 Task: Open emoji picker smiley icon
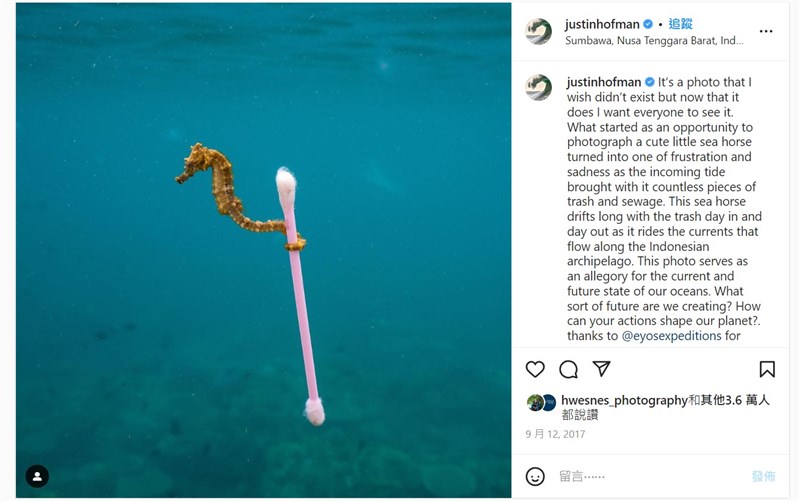535,476
